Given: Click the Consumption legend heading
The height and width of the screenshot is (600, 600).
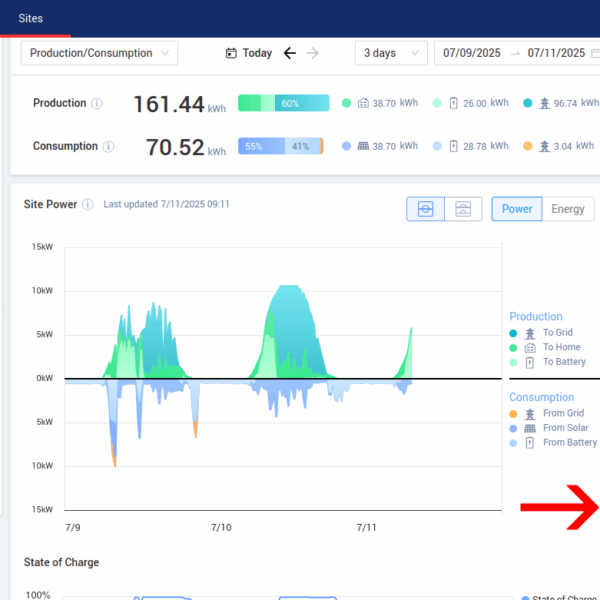Looking at the screenshot, I should point(541,397).
